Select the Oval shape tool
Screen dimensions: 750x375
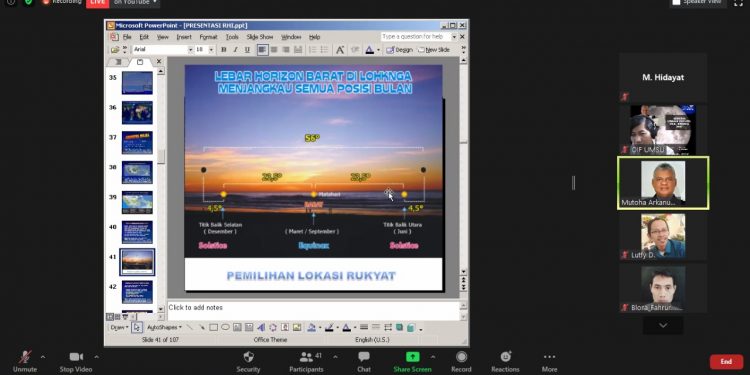point(225,327)
